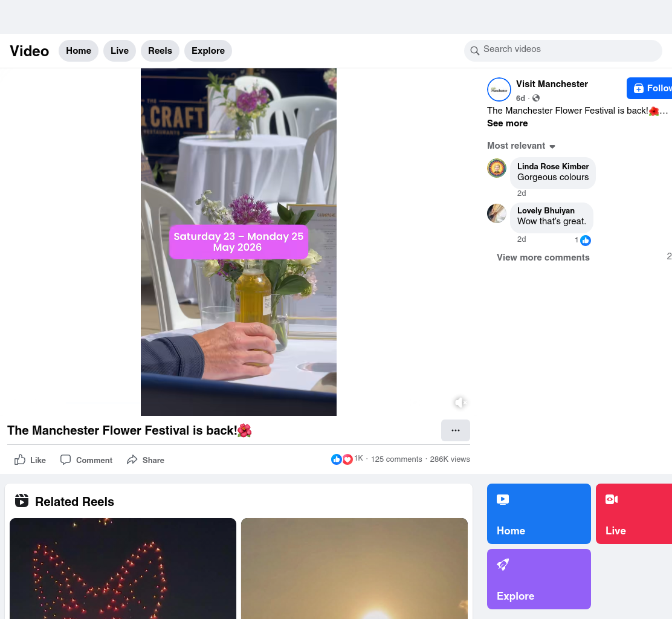Open Most relevant comment sort dropdown

click(521, 146)
